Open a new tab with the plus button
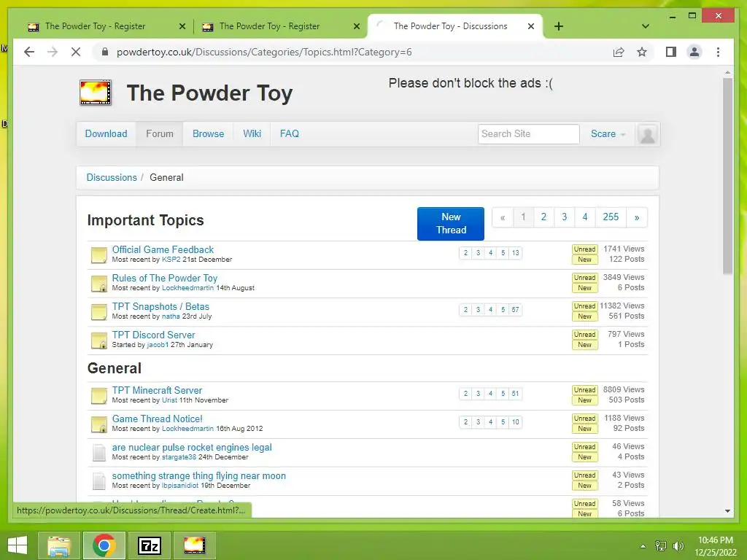Screen dimensions: 747x560 559,26
